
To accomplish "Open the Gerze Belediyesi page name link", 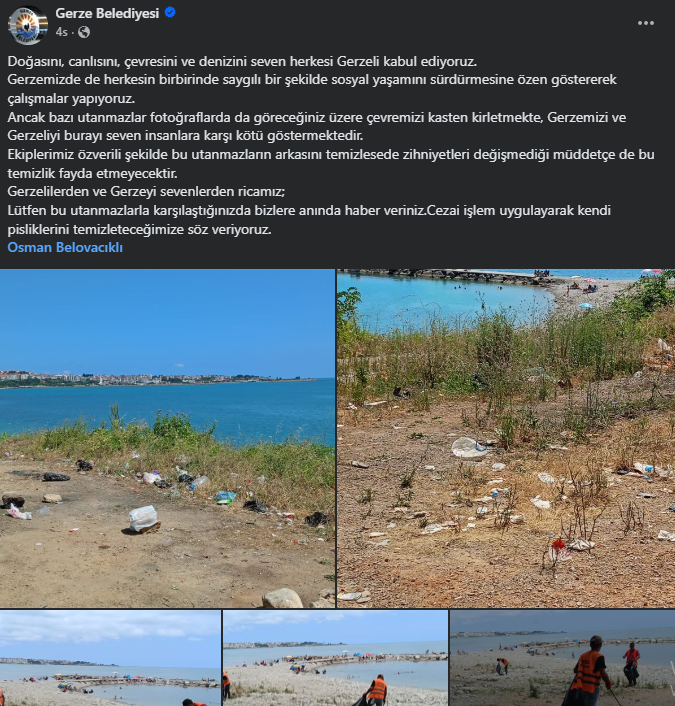I will [x=107, y=13].
